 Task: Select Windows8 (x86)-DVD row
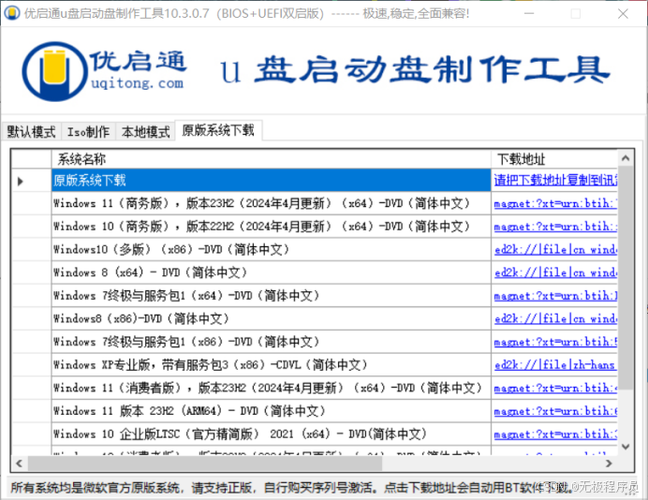(x=271, y=319)
